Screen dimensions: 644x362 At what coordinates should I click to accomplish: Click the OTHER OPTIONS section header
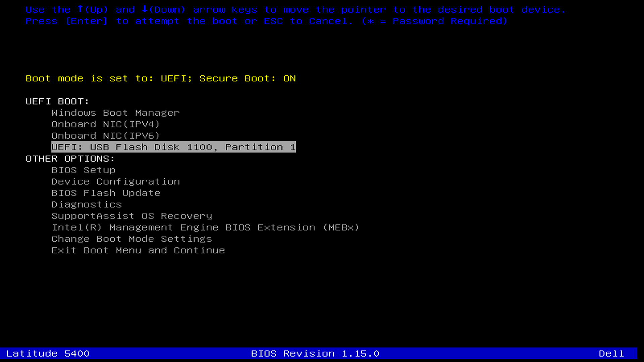tap(70, 159)
